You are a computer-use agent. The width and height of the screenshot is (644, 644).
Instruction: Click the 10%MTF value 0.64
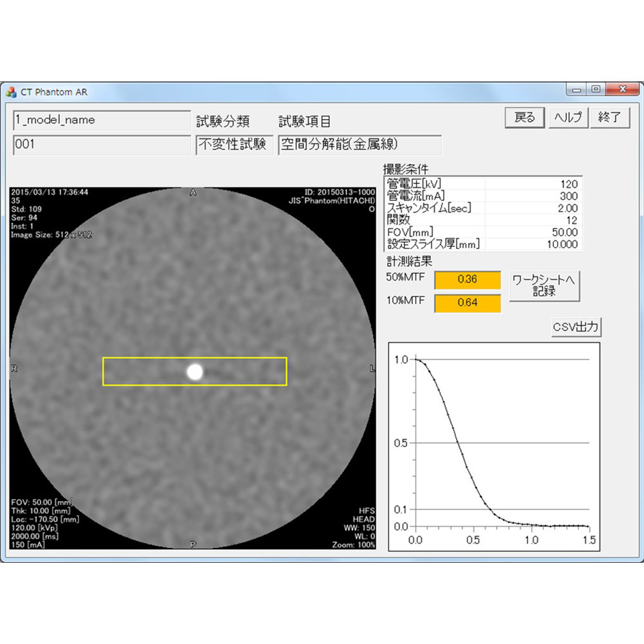click(x=468, y=303)
